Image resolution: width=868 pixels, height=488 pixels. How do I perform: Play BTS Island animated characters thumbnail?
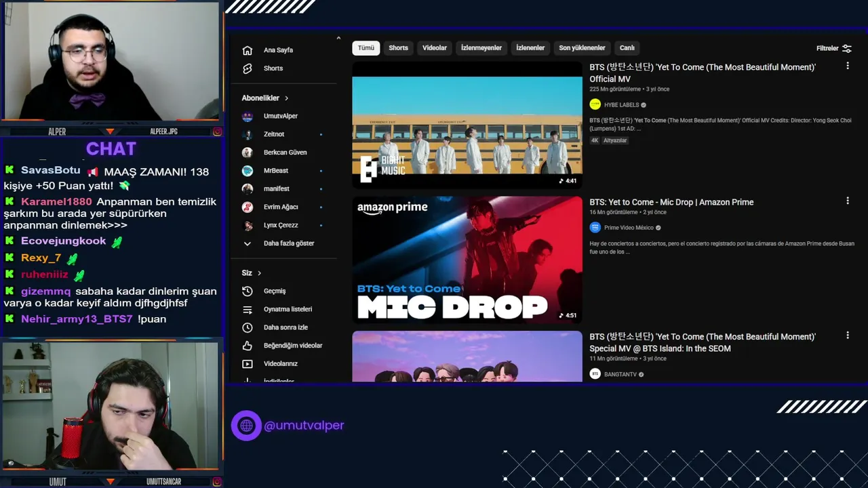point(467,357)
